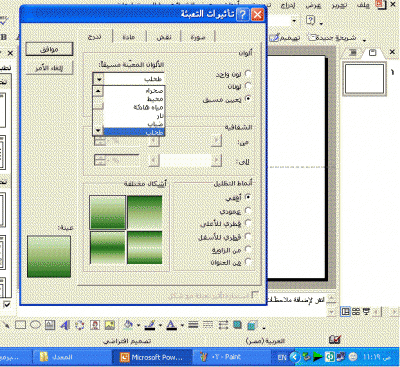Click the إلغاء الأمر button
The height and width of the screenshot is (367, 400).
(49, 68)
